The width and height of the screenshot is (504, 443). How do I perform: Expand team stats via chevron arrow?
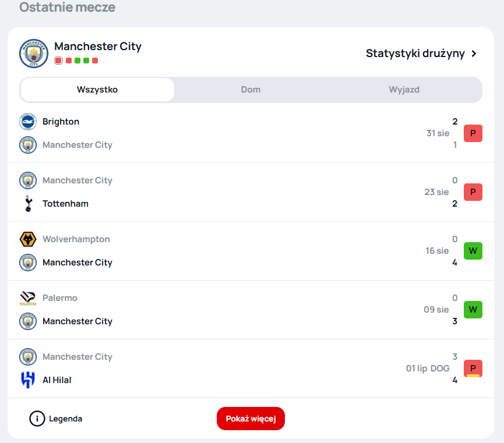474,54
